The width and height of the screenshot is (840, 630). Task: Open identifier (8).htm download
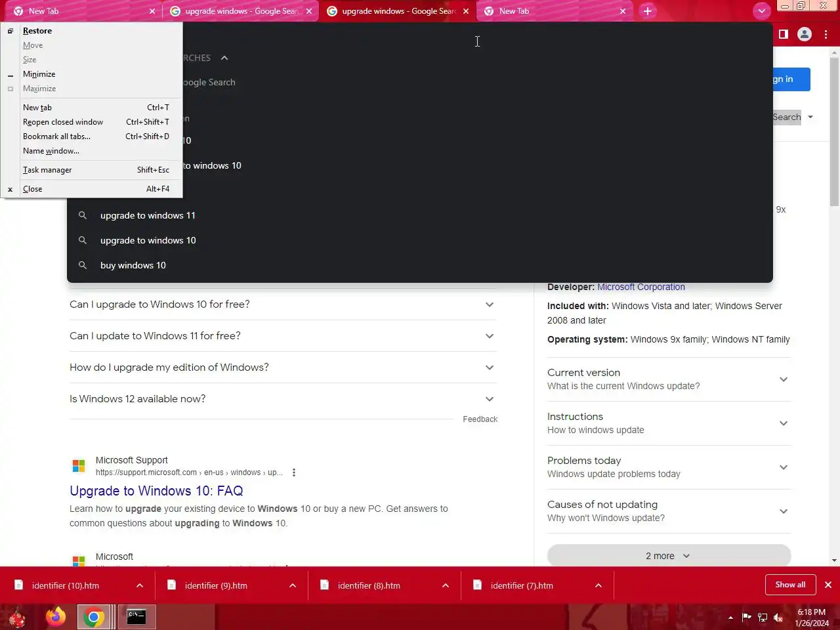click(369, 585)
